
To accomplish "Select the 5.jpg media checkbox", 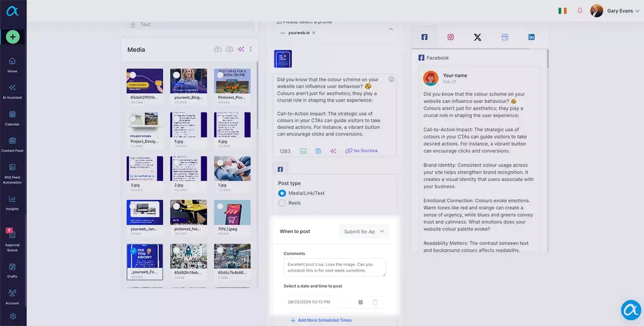I will [176, 119].
